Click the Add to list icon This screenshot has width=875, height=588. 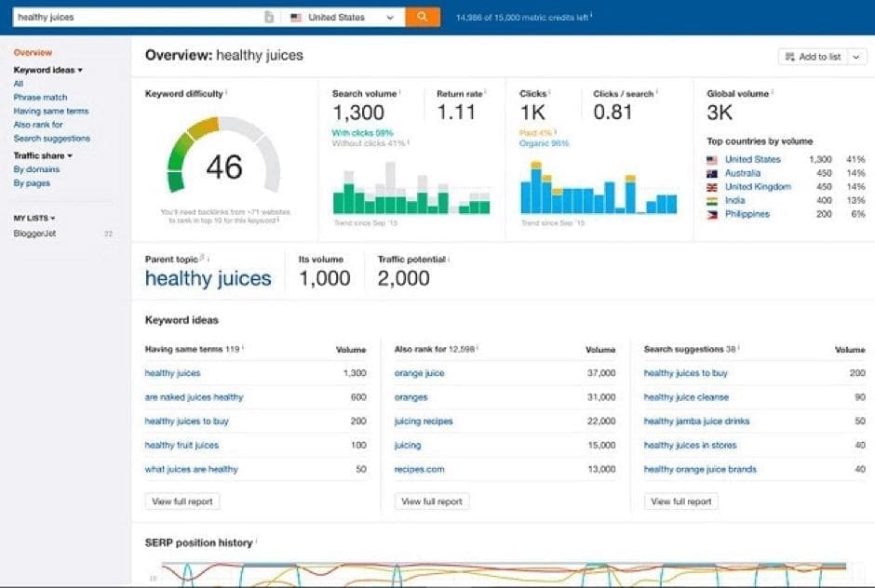[x=790, y=57]
